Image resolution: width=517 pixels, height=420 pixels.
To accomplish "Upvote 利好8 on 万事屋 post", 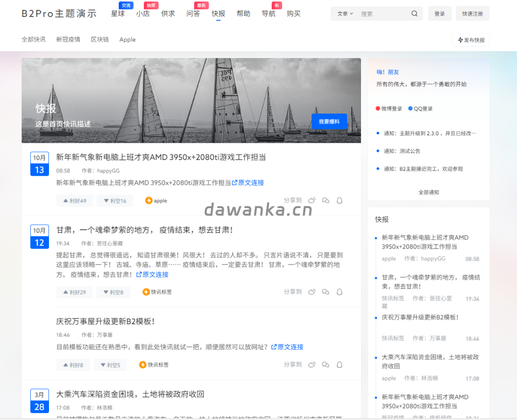I will pos(73,365).
